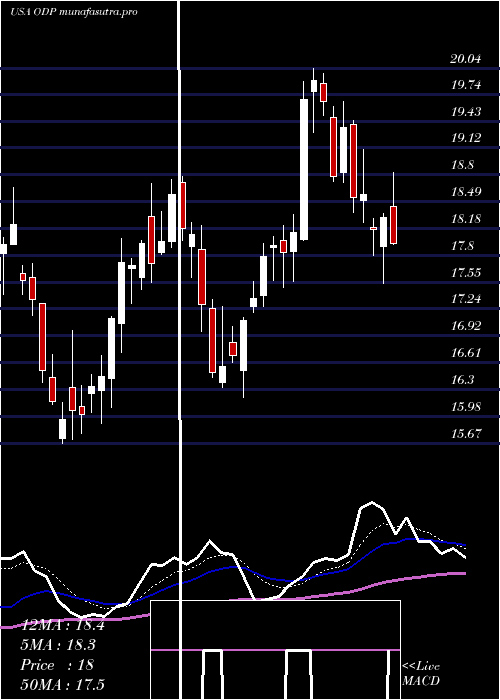This screenshot has height=700, width=500.
Task: Click the 20.04 price level label
Action: point(466,59)
